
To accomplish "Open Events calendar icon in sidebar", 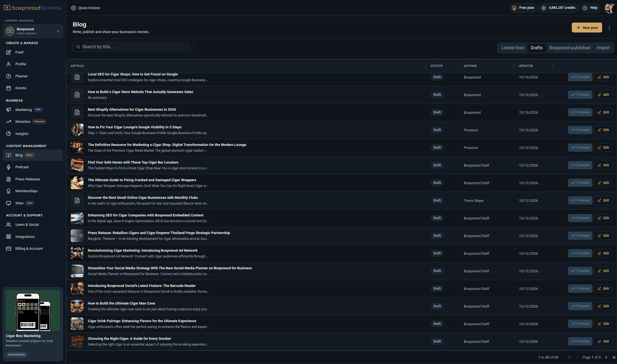I will (x=9, y=88).
